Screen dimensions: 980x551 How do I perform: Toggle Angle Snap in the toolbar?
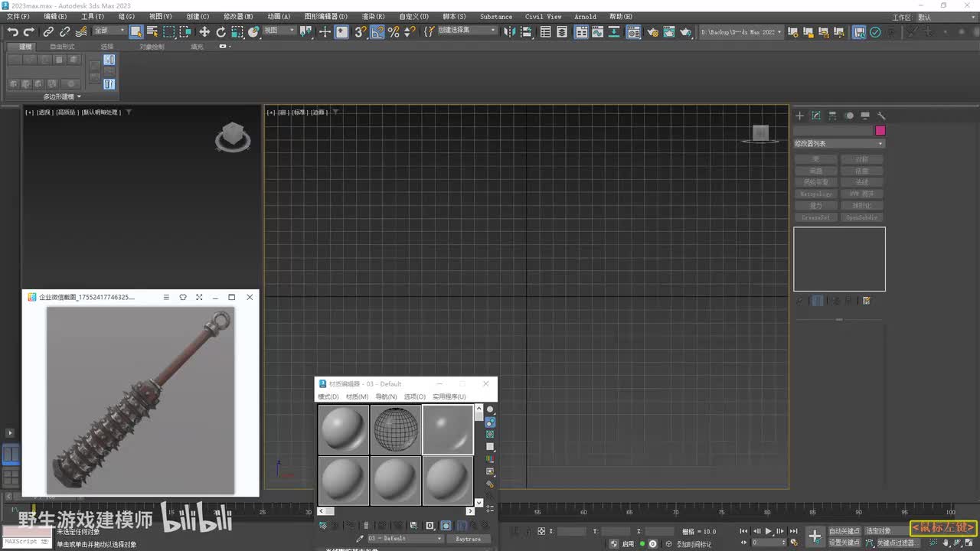pyautogui.click(x=377, y=32)
